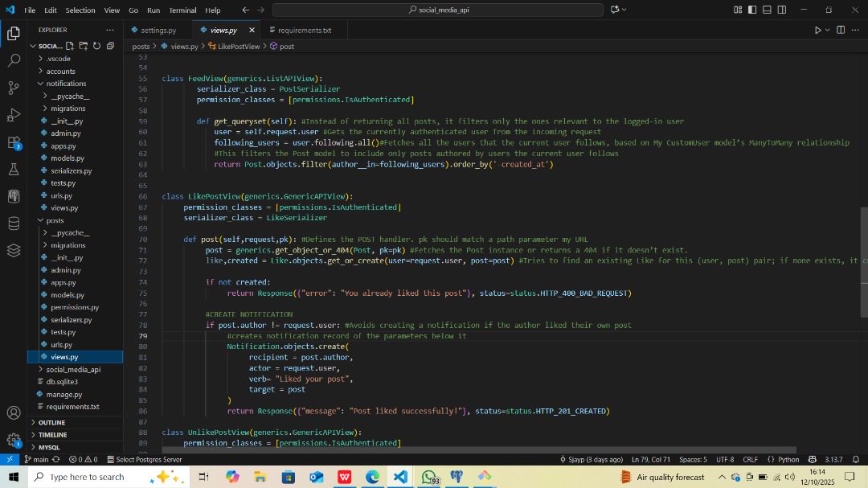The image size is (868, 488).
Task: Open Explorer views and more actions menu
Action: 109,30
